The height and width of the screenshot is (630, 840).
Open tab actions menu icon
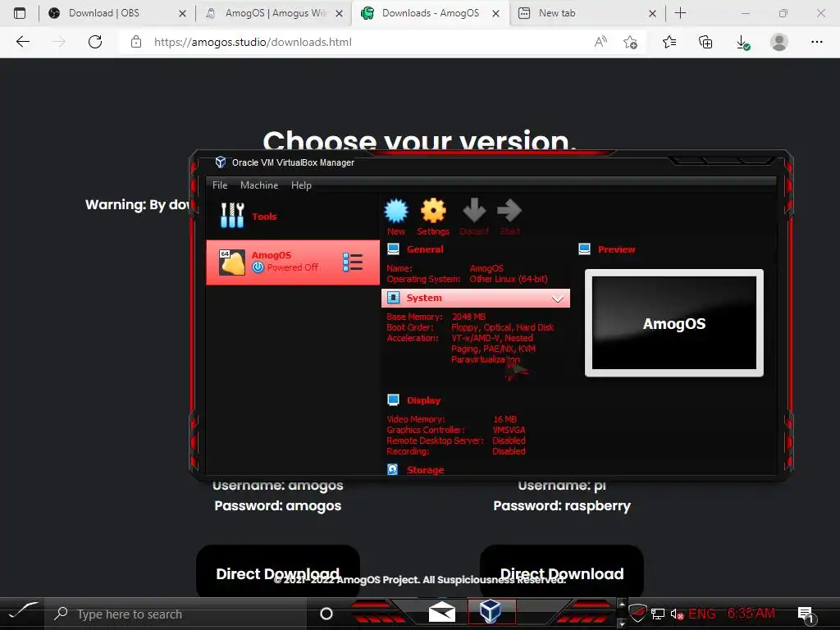pos(20,13)
